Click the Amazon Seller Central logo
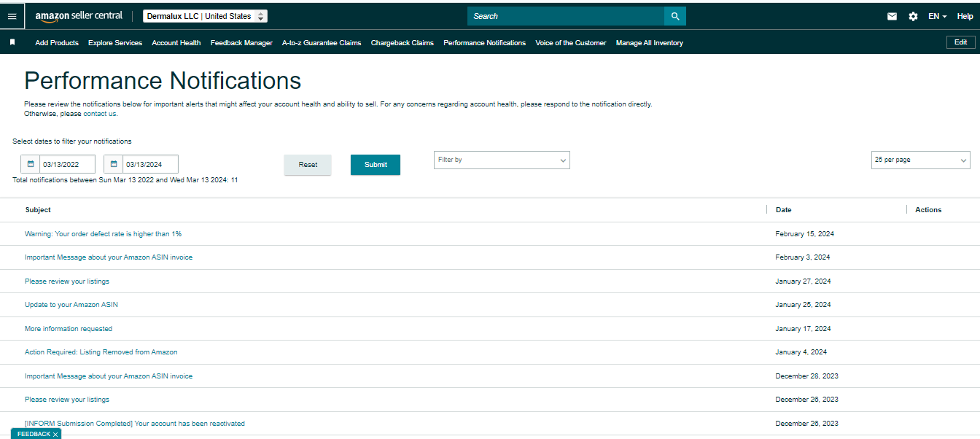The image size is (980, 439). click(x=79, y=16)
